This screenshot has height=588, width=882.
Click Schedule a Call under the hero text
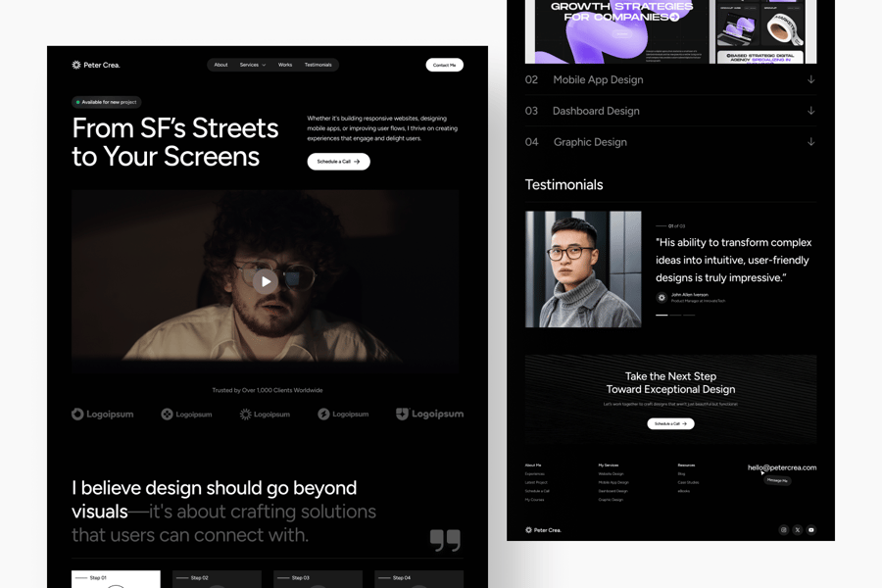tap(339, 162)
